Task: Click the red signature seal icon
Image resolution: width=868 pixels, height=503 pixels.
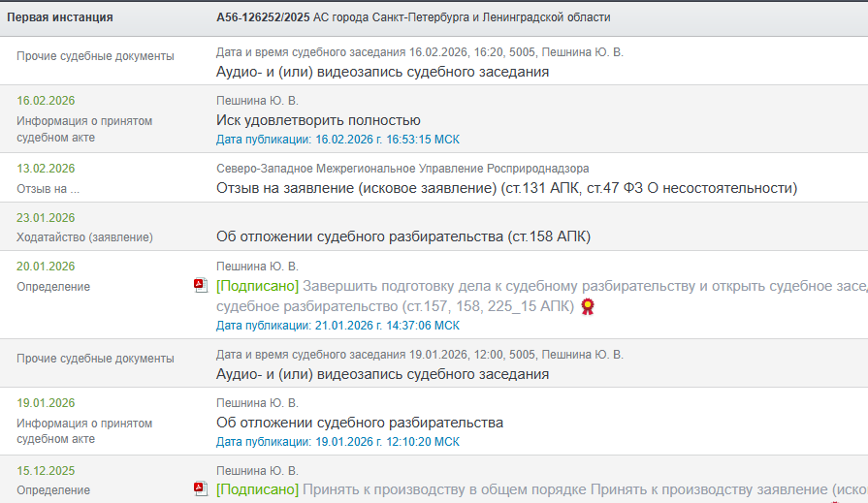Action: click(587, 306)
